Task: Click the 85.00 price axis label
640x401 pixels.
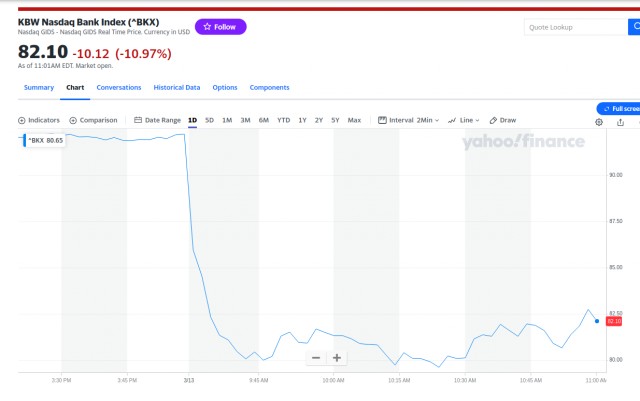Action: point(616,267)
